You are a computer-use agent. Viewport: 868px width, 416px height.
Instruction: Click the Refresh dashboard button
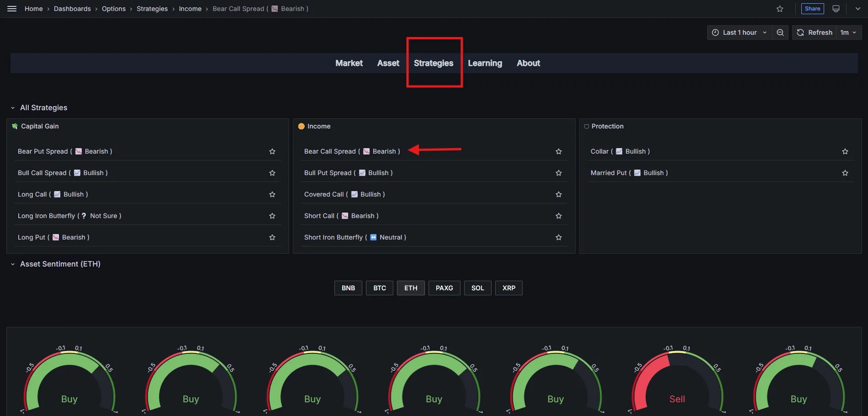(815, 32)
